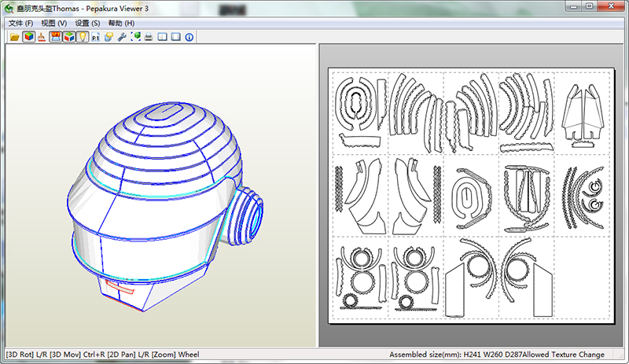
Task: Open settings with the wrench icon
Action: click(122, 37)
